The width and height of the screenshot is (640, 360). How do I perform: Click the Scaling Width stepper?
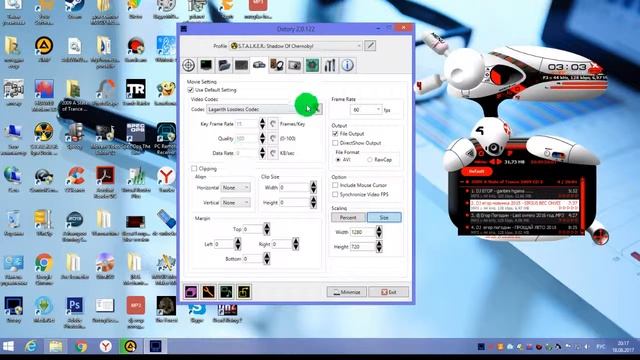coord(379,232)
